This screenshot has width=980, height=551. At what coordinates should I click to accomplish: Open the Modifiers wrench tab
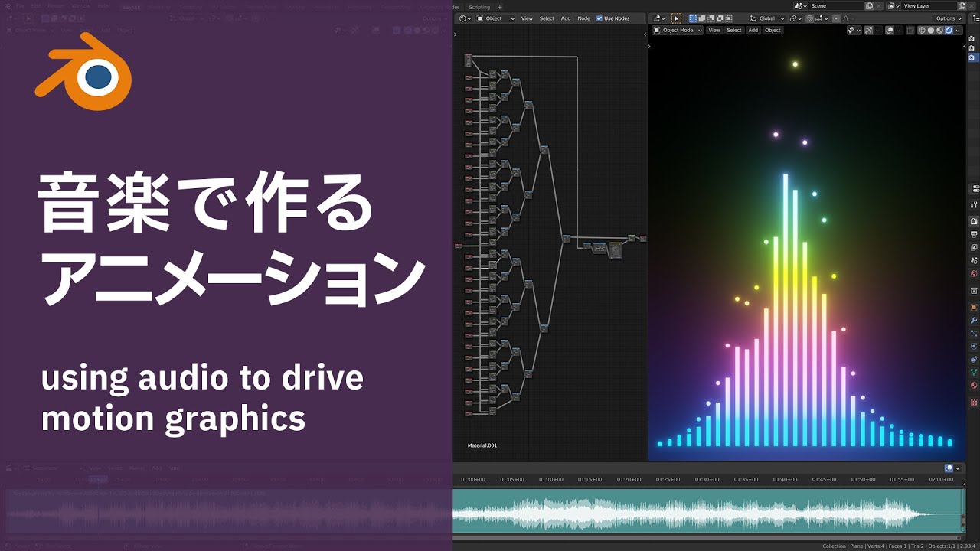tap(974, 320)
